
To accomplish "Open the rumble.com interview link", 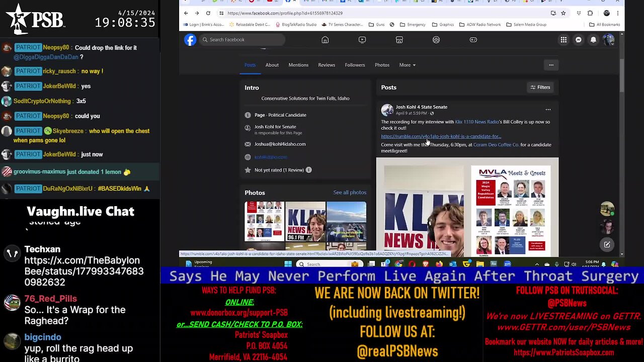I will point(441,136).
